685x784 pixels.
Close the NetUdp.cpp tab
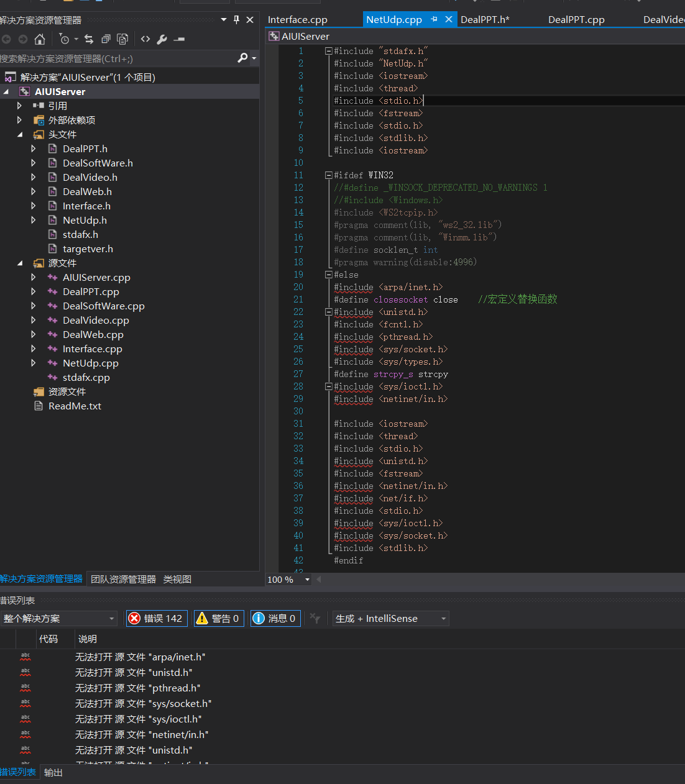click(x=448, y=19)
